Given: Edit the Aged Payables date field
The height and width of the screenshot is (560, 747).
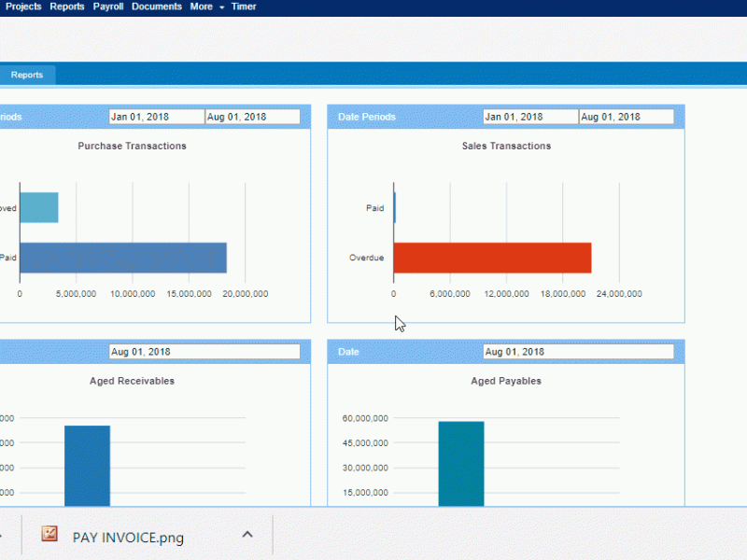Looking at the screenshot, I should point(578,352).
